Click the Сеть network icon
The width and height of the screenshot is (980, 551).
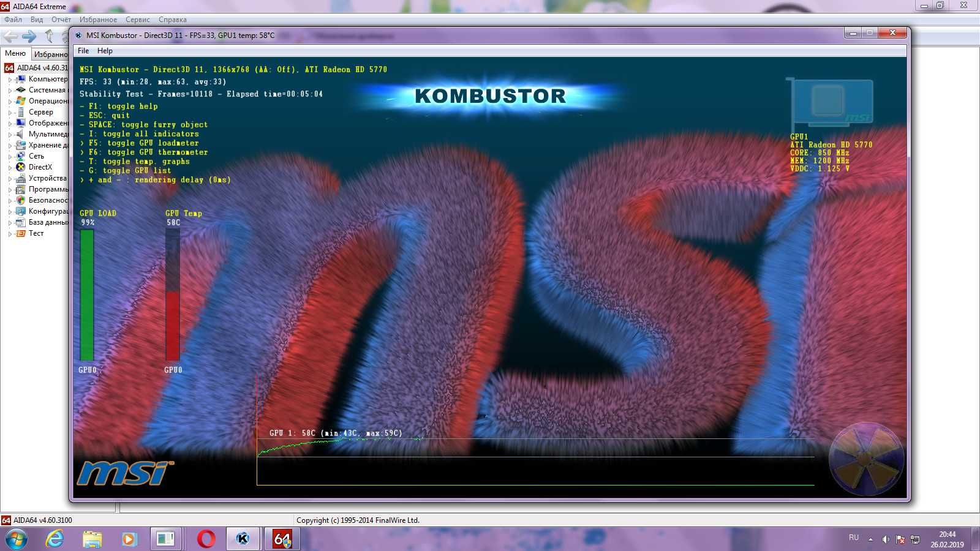tap(21, 156)
